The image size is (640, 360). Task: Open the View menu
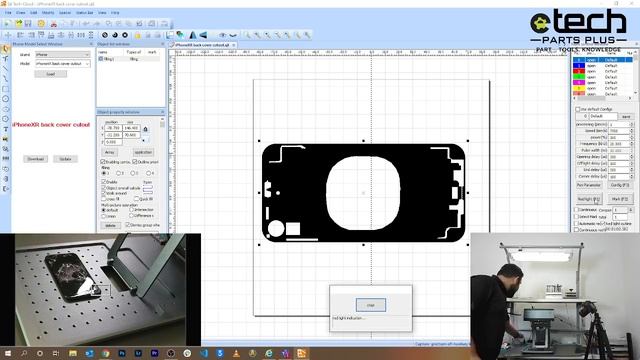click(x=102, y=13)
